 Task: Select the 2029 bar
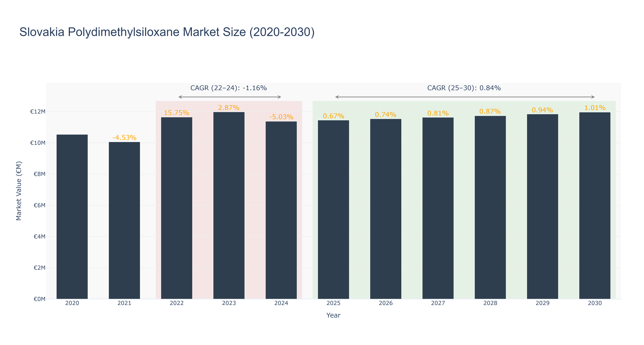tap(542, 207)
